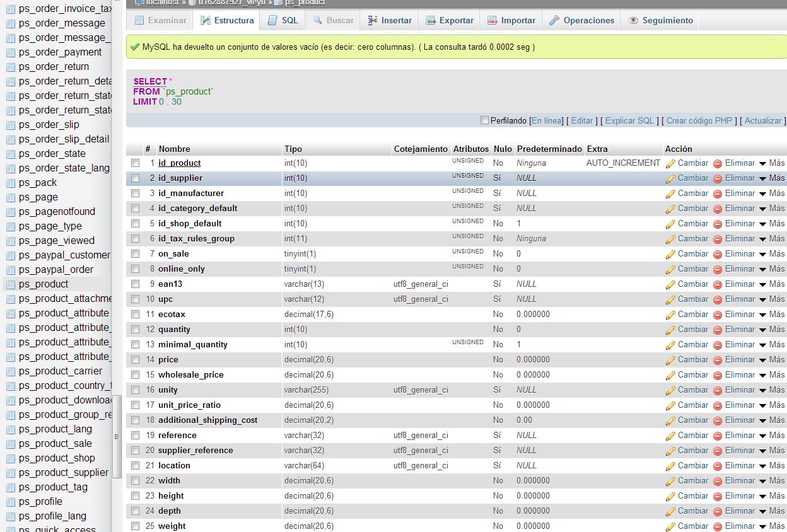
Task: Open the Insertar tab
Action: [x=390, y=20]
